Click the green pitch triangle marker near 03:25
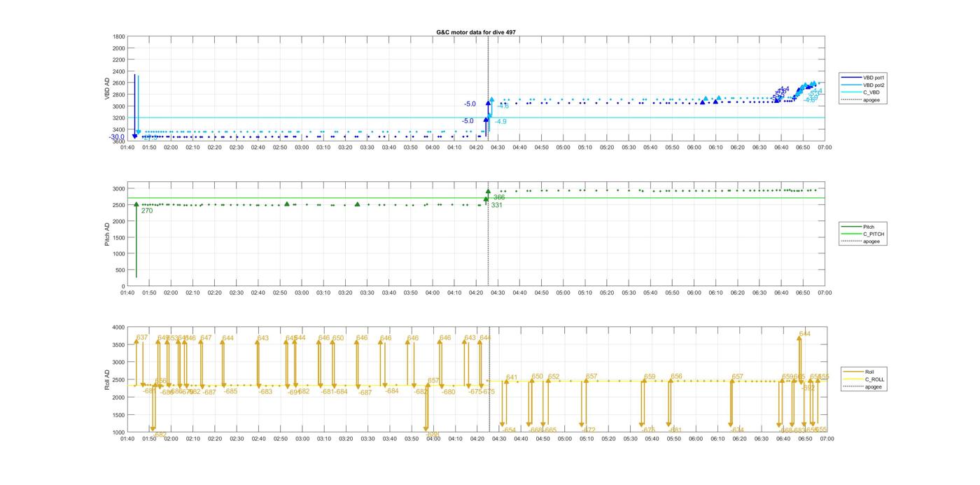Image resolution: width=980 pixels, height=485 pixels. (357, 204)
